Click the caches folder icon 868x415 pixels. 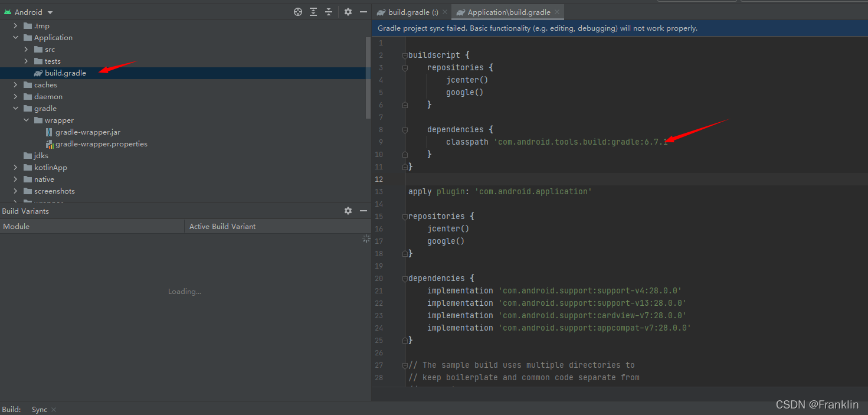coord(28,84)
